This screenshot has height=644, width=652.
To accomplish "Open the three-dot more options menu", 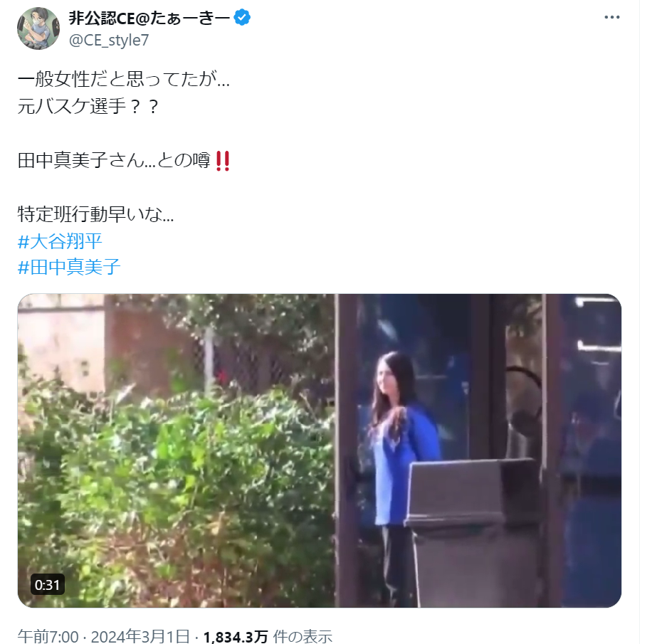I will click(611, 17).
